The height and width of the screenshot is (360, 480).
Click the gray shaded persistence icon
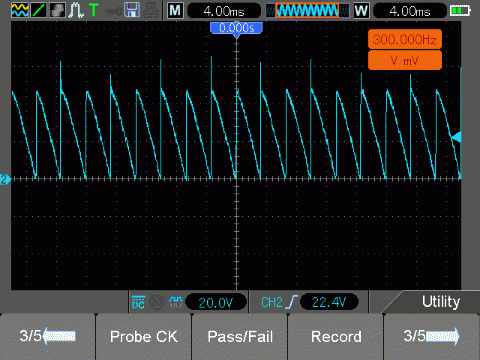(57, 10)
